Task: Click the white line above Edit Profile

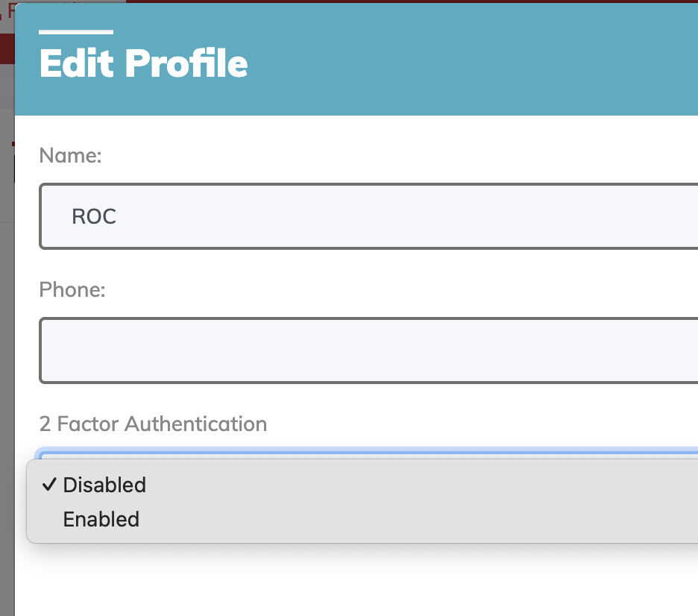Action: tap(76, 33)
